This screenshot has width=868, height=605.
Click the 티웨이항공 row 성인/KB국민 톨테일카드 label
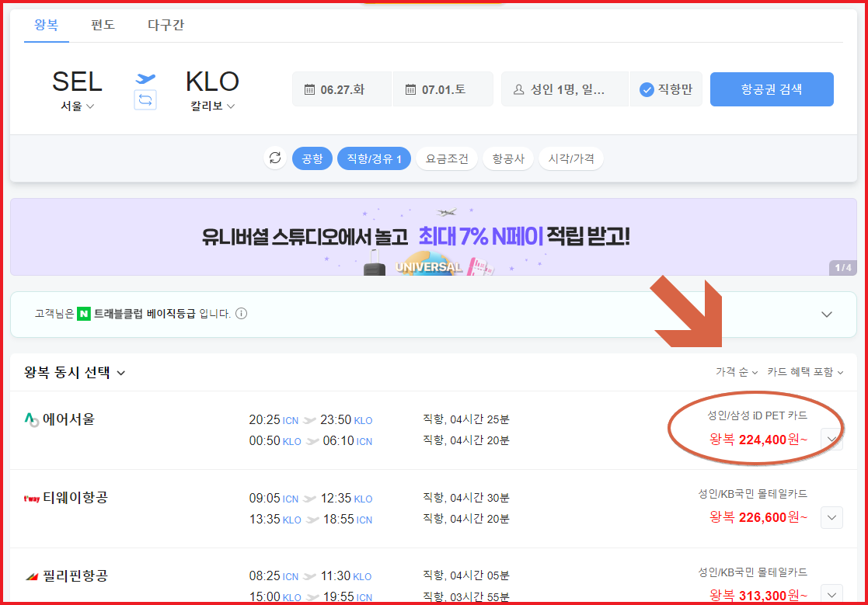click(x=752, y=494)
